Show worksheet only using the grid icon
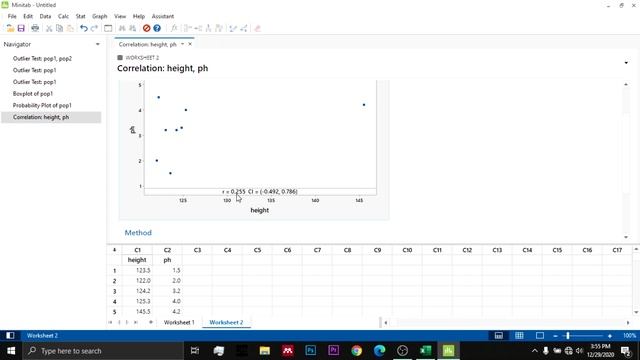Image resolution: width=640 pixels, height=360 pixels. 519,336
